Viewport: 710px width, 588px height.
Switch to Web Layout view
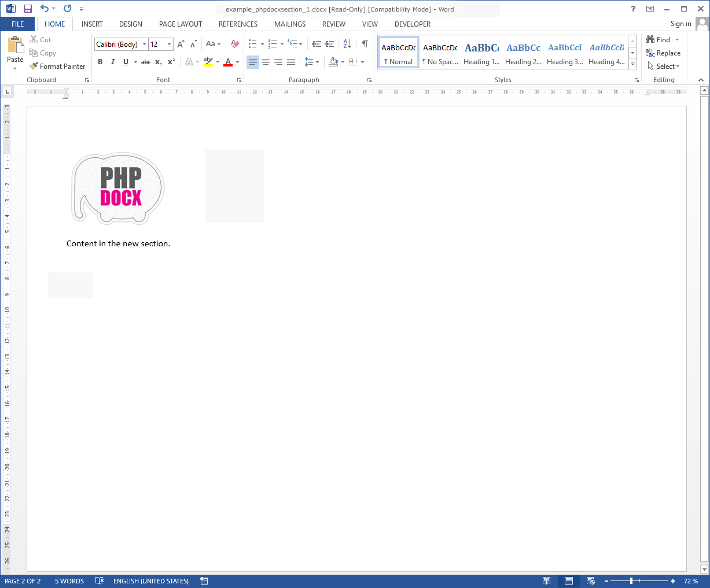(591, 581)
